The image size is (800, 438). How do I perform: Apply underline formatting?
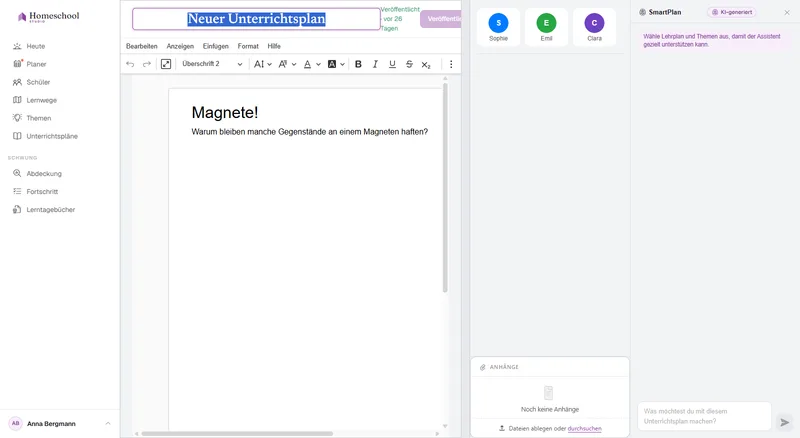[392, 64]
